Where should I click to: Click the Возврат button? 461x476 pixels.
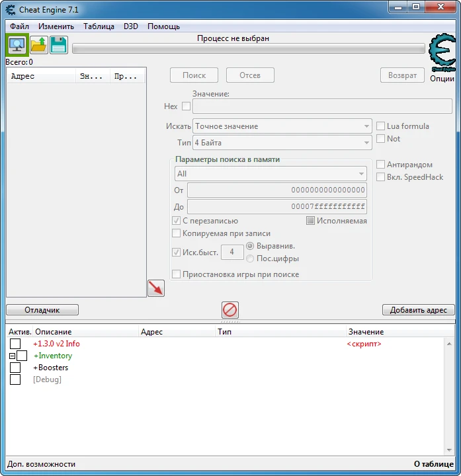point(402,75)
